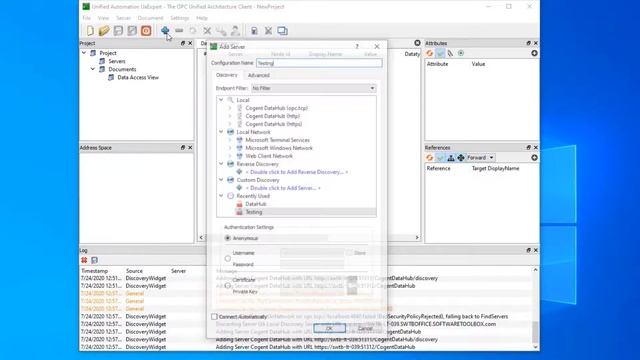
Task: Expand the Cogent DataHub (opc.tcp) node
Action: tap(230, 108)
